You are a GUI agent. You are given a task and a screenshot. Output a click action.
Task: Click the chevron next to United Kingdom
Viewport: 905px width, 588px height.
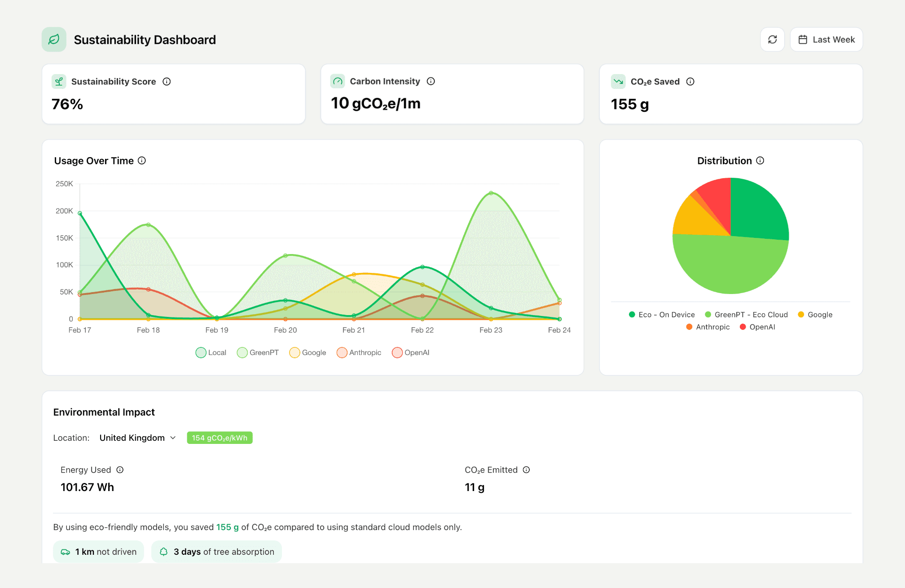coord(173,438)
